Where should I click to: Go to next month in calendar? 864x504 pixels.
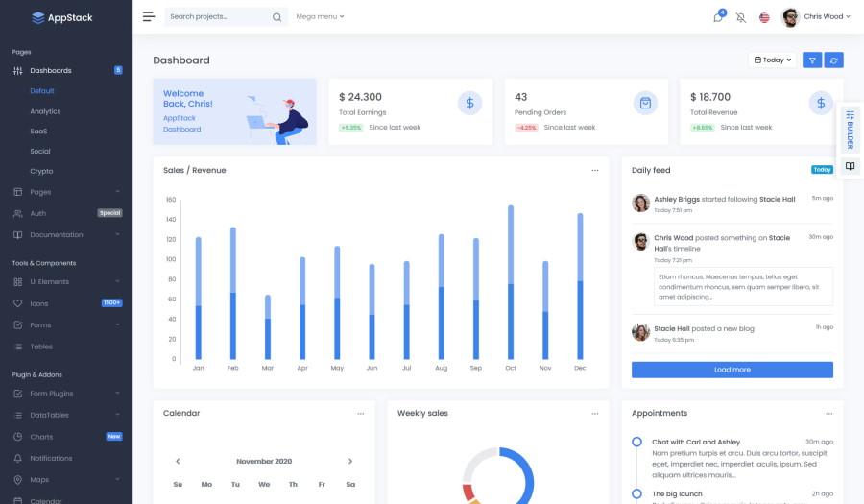pyautogui.click(x=350, y=461)
